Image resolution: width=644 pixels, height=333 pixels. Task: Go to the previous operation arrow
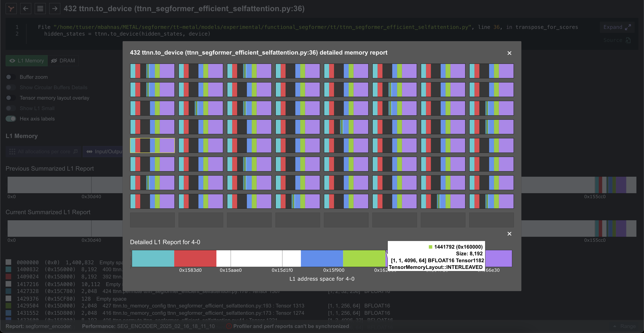coord(26,9)
